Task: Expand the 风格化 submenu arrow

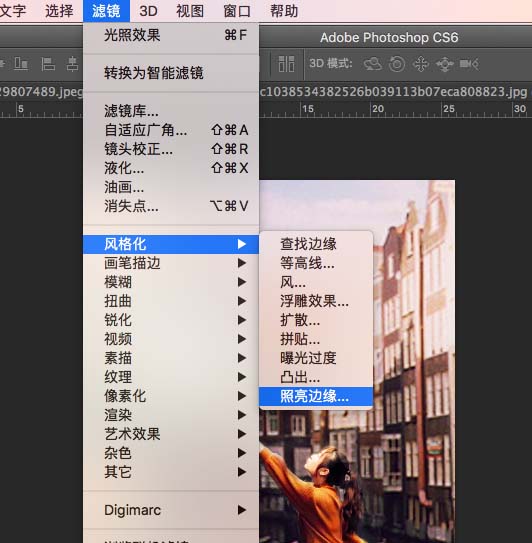Action: 242,244
